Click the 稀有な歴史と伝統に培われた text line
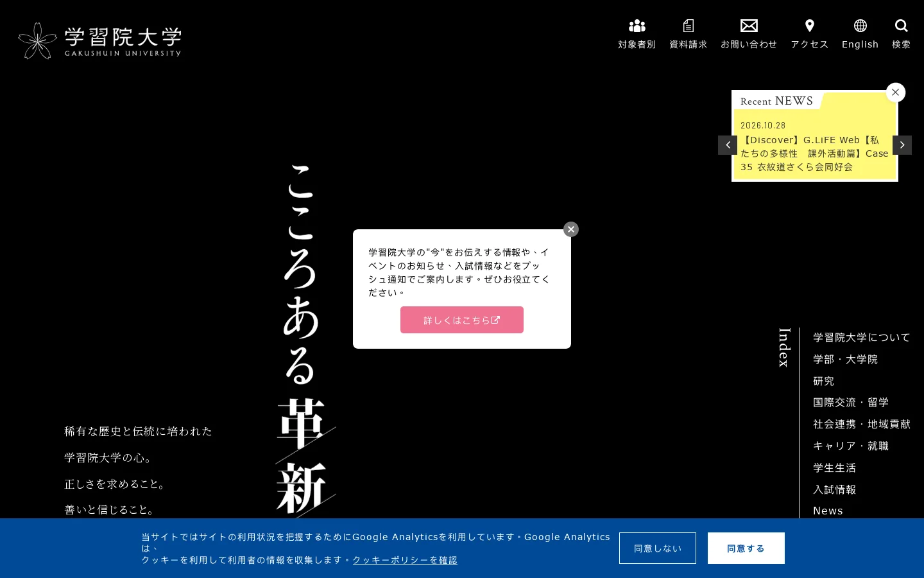The width and height of the screenshot is (924, 578). (139, 431)
